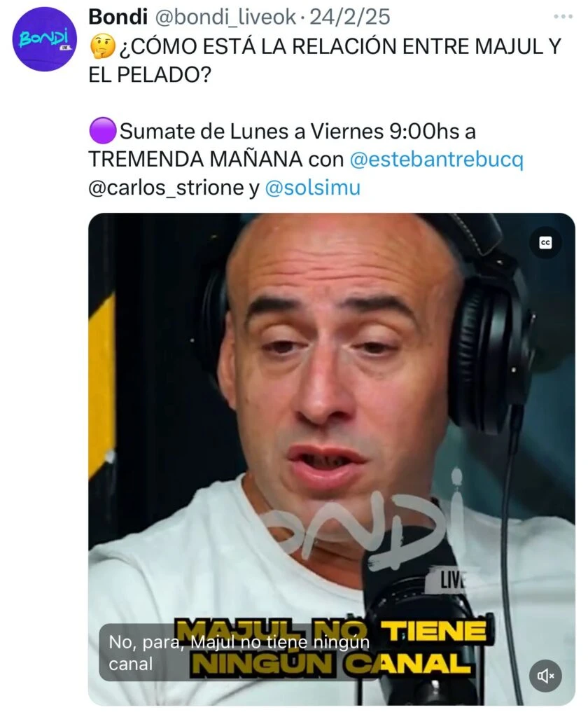Click the Bondi account display name
Viewport: 588px width, 717px height.
point(118,17)
